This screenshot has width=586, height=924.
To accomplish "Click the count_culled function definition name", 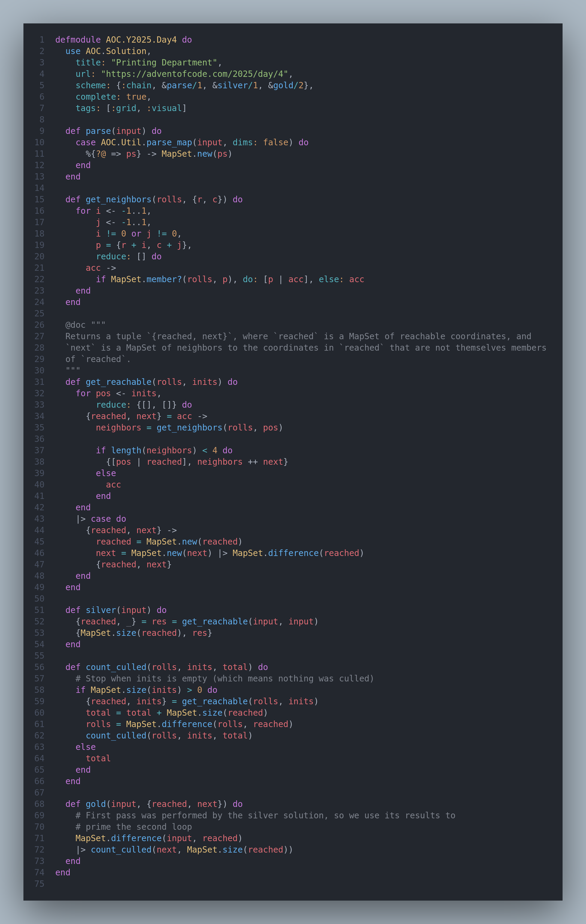I will (x=116, y=667).
